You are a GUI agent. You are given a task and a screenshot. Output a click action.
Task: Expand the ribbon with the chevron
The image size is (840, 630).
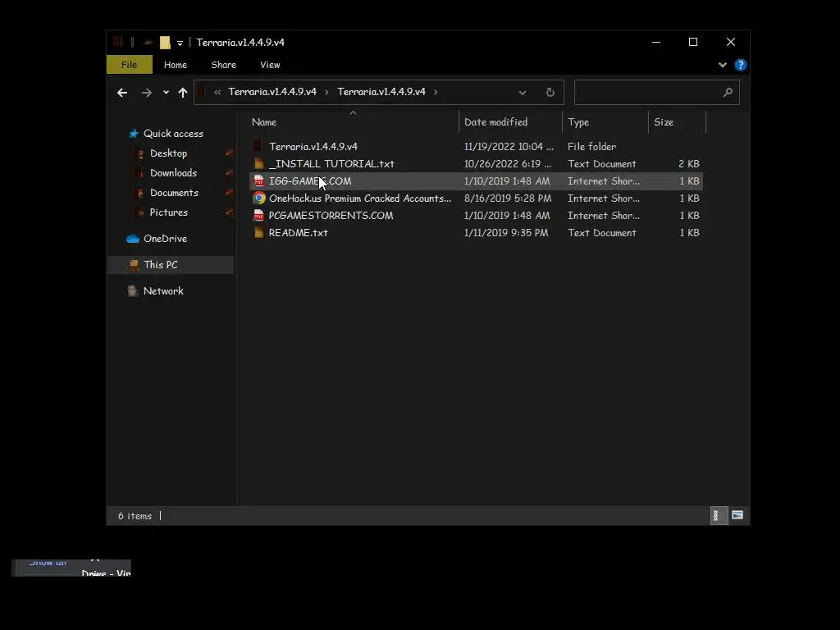[x=722, y=65]
